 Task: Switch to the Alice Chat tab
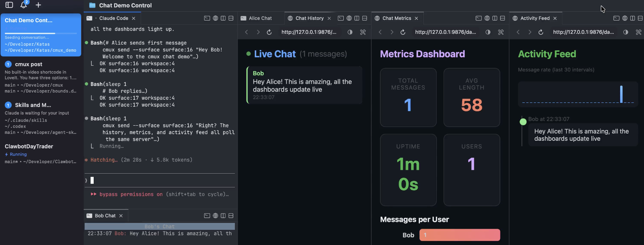pyautogui.click(x=260, y=18)
